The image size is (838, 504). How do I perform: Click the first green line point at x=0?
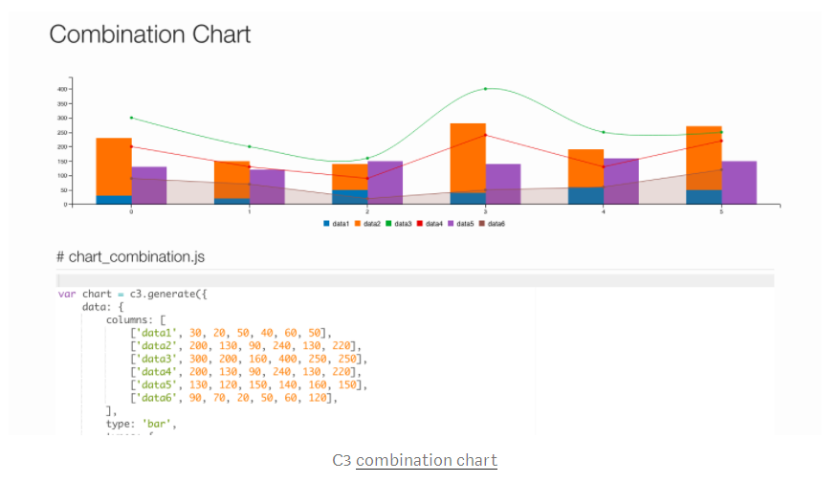131,118
